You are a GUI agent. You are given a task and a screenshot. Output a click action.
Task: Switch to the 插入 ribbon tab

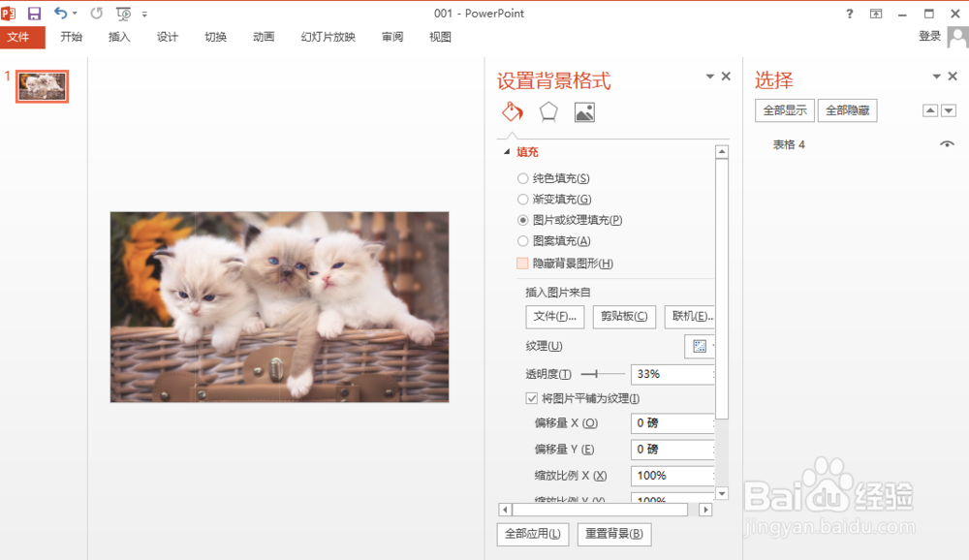coord(119,37)
